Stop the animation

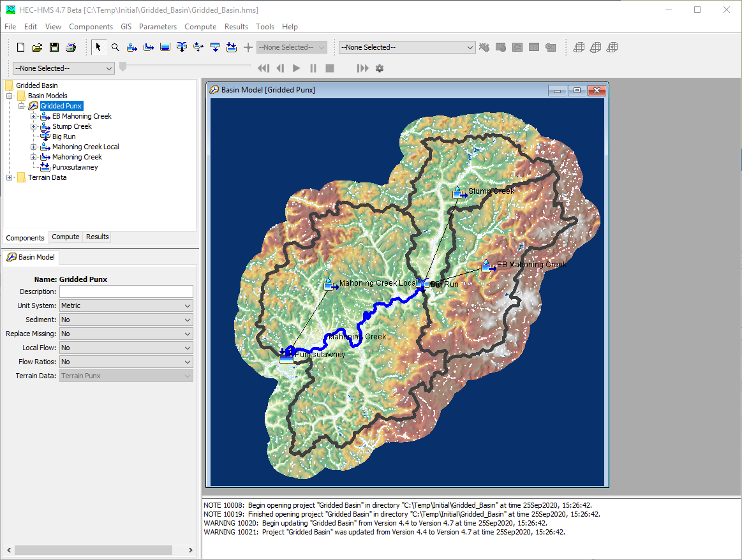(330, 68)
